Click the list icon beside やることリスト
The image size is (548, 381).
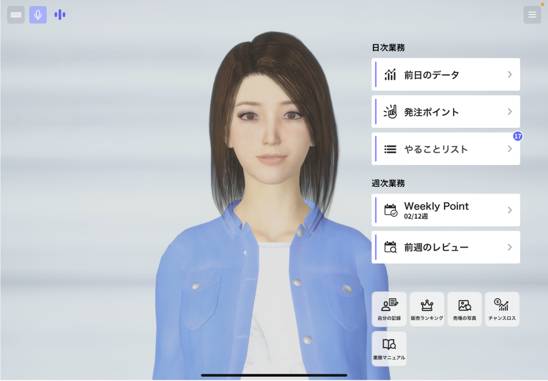coord(390,149)
